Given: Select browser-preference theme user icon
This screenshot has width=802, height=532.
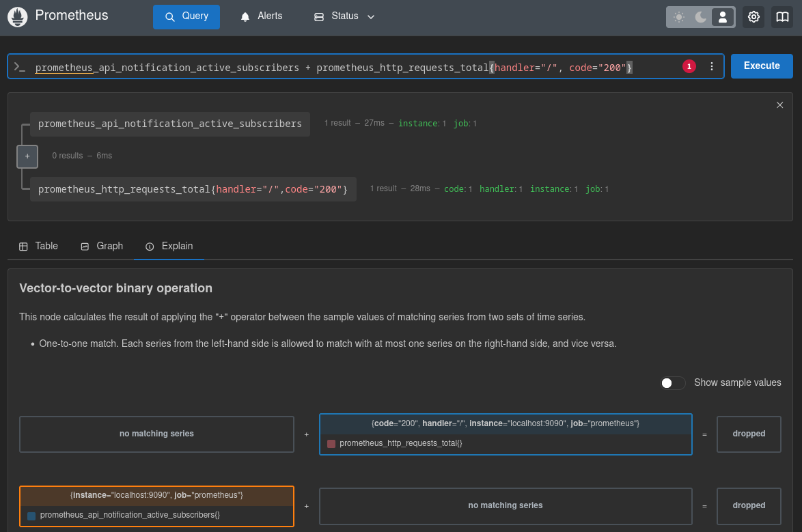Looking at the screenshot, I should pyautogui.click(x=723, y=17).
